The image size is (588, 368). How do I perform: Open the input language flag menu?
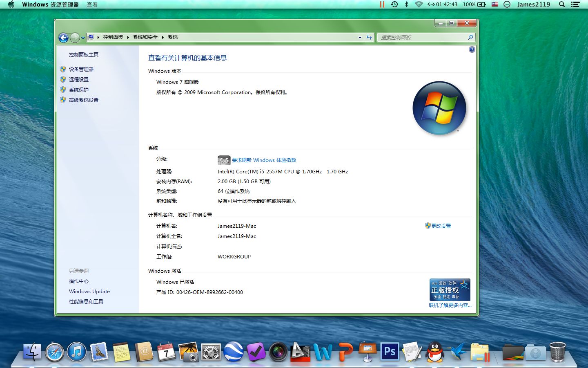tap(495, 4)
